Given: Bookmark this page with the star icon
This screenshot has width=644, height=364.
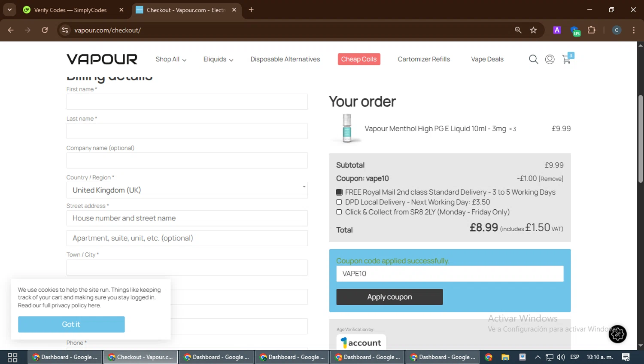Looking at the screenshot, I should pos(533,30).
